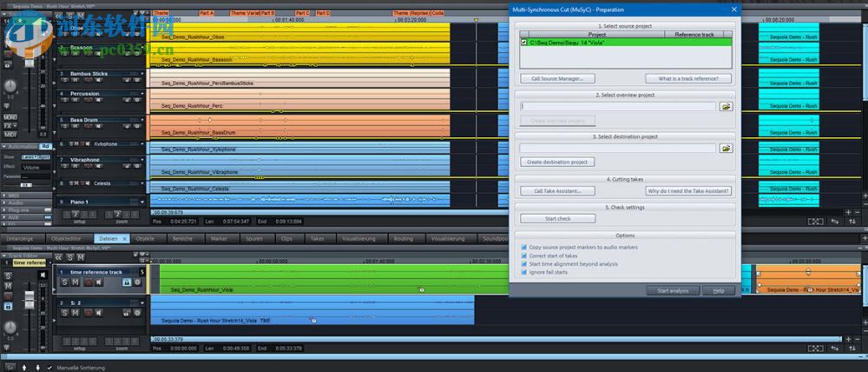Open the Zeitanzeige tab

tap(20, 238)
